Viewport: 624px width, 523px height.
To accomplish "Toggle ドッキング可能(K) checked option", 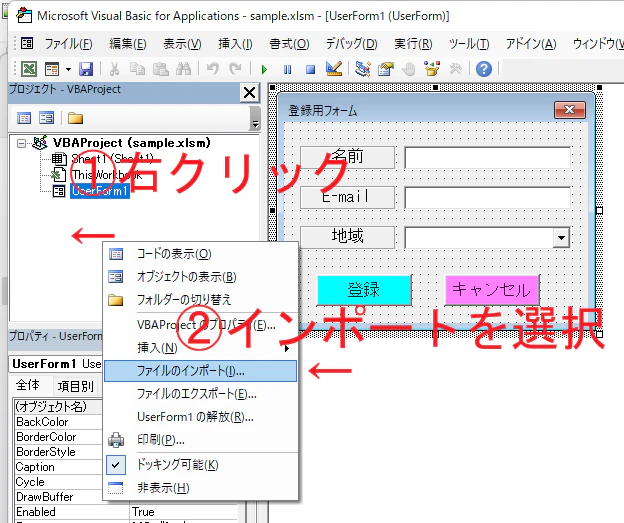I will point(201,465).
